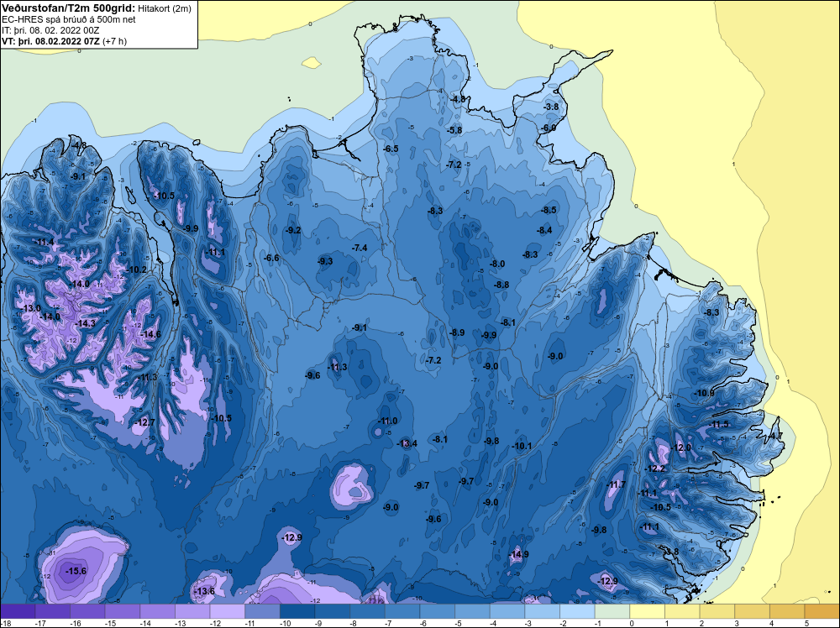Click the -12.2 temperature value
The height and width of the screenshot is (628, 840).
click(x=654, y=469)
